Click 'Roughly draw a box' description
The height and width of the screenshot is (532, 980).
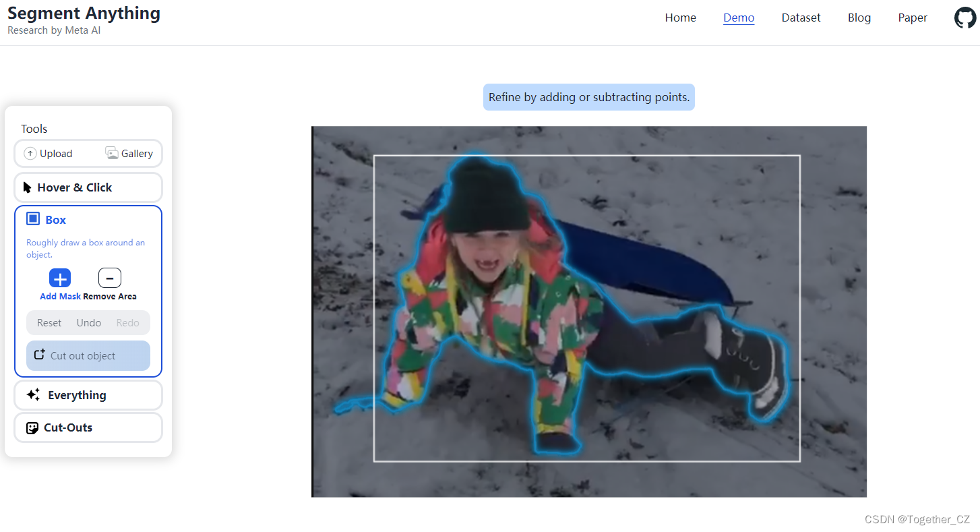[86, 249]
